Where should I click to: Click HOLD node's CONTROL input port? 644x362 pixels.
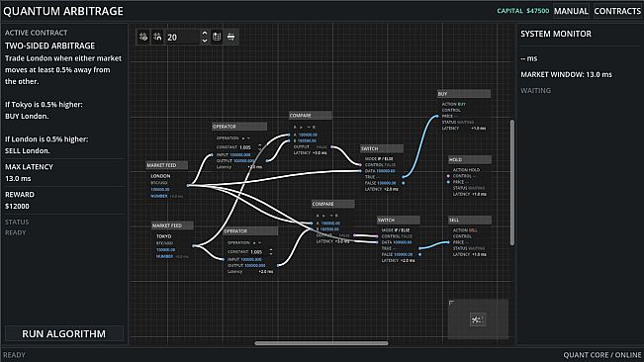[x=448, y=176]
